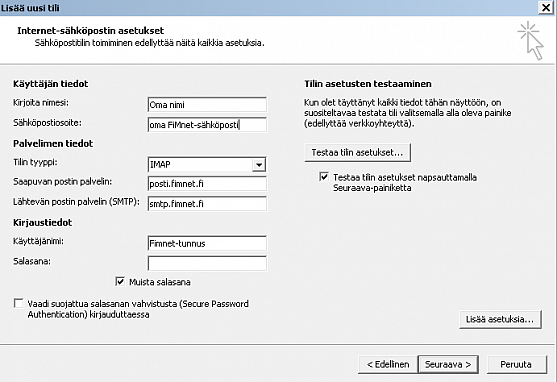Click the Sähköpostiosoite email field
The image size is (557, 382).
(x=207, y=125)
